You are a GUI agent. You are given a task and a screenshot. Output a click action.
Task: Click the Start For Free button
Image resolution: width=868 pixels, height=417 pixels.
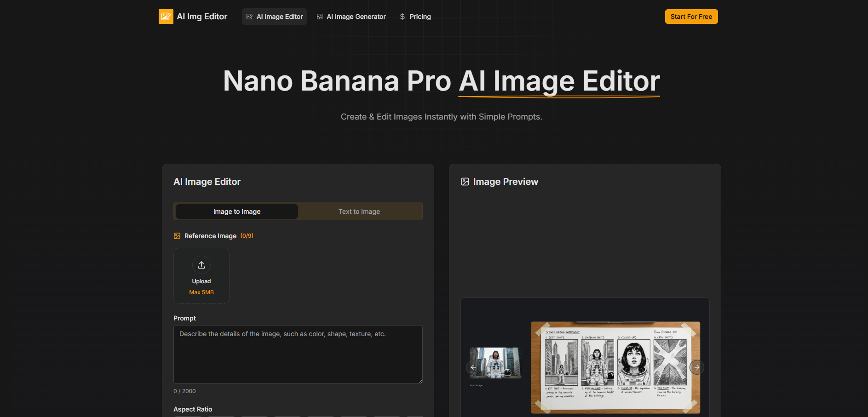[691, 16]
